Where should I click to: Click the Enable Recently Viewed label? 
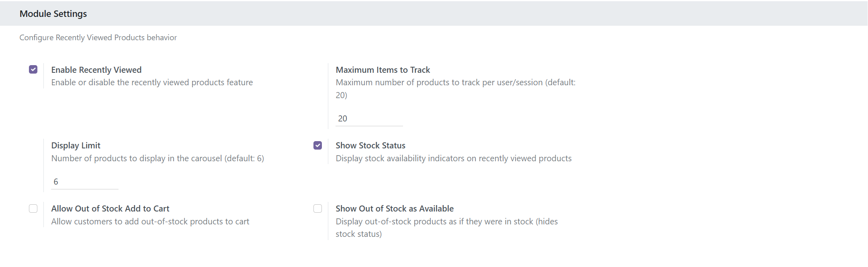[96, 70]
